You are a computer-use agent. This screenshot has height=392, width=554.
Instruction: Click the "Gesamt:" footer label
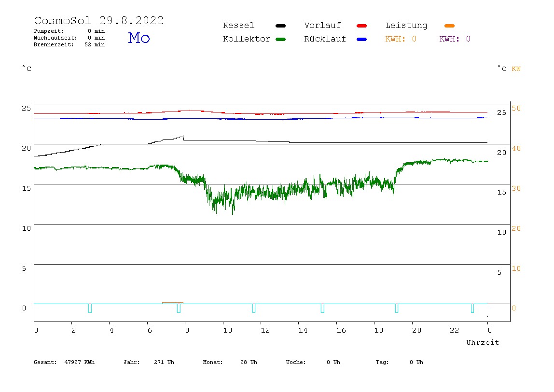pyautogui.click(x=45, y=362)
